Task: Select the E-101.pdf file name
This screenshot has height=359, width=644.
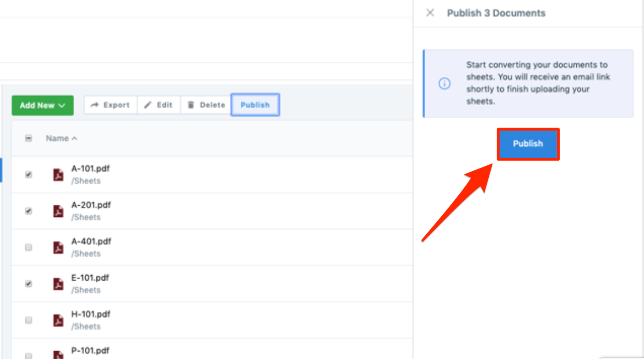Action: tap(90, 278)
